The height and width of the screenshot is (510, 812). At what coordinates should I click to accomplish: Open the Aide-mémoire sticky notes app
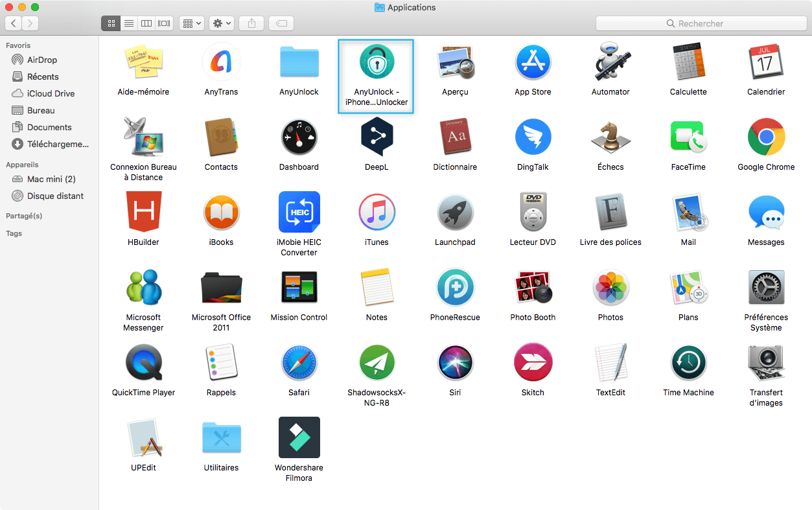(x=143, y=63)
